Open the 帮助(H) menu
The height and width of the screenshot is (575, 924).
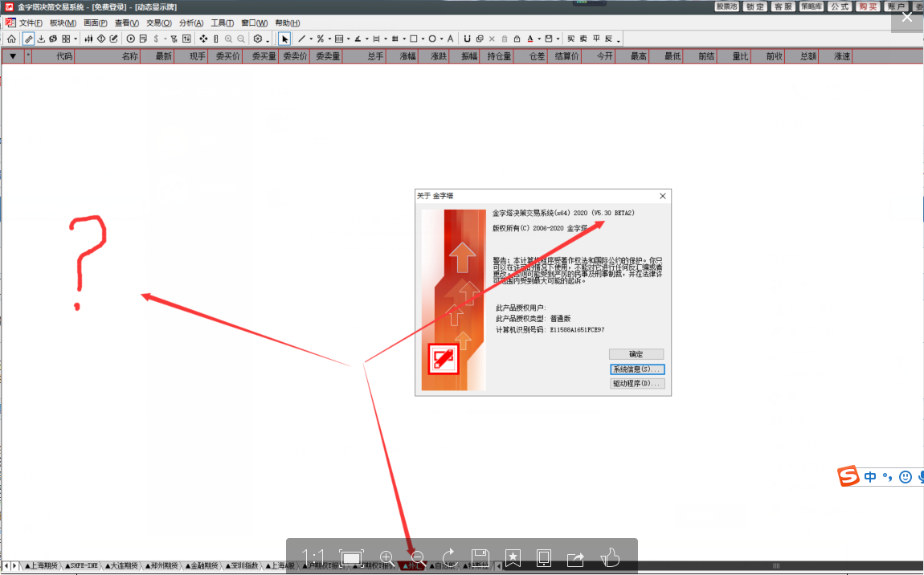[x=288, y=23]
